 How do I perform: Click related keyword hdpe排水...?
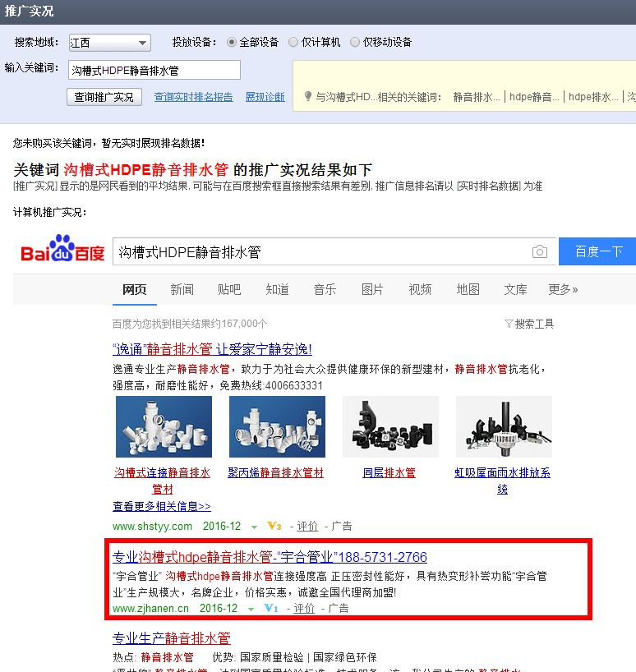point(593,97)
